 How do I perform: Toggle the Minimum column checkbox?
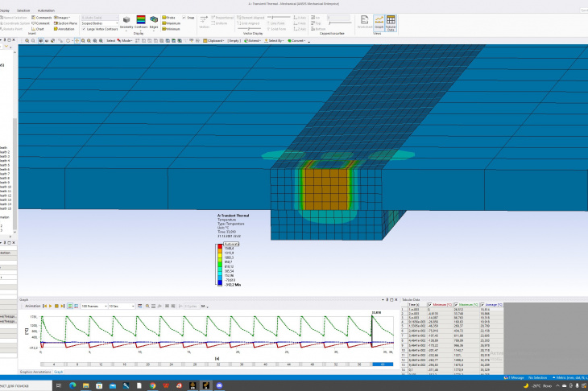(x=430, y=305)
